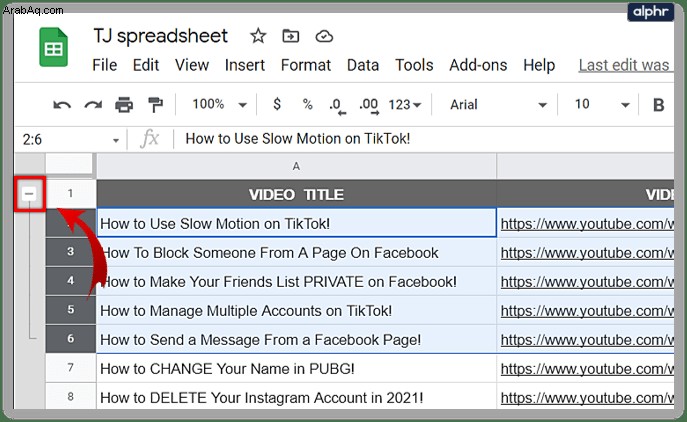
Task: Select cell How to Make Your Friends List PRIVATE
Action: tap(296, 281)
